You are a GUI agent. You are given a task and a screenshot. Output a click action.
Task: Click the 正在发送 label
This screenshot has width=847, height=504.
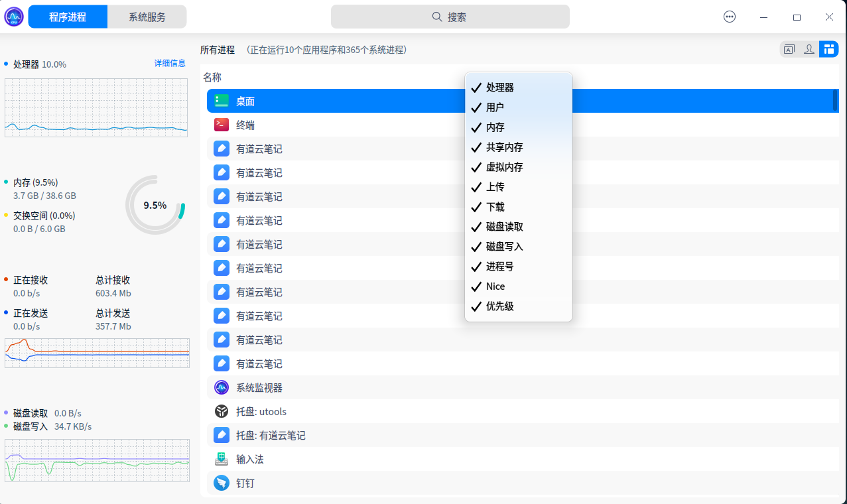(31, 313)
